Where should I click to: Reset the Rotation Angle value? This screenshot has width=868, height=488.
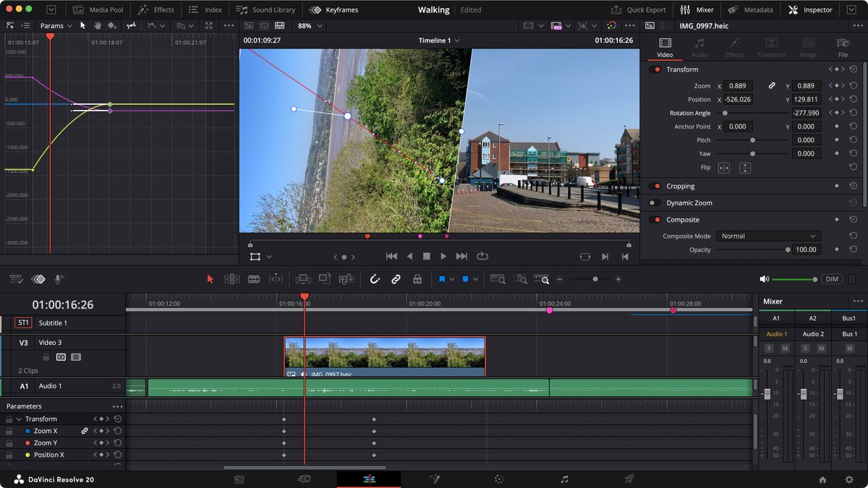pos(854,113)
